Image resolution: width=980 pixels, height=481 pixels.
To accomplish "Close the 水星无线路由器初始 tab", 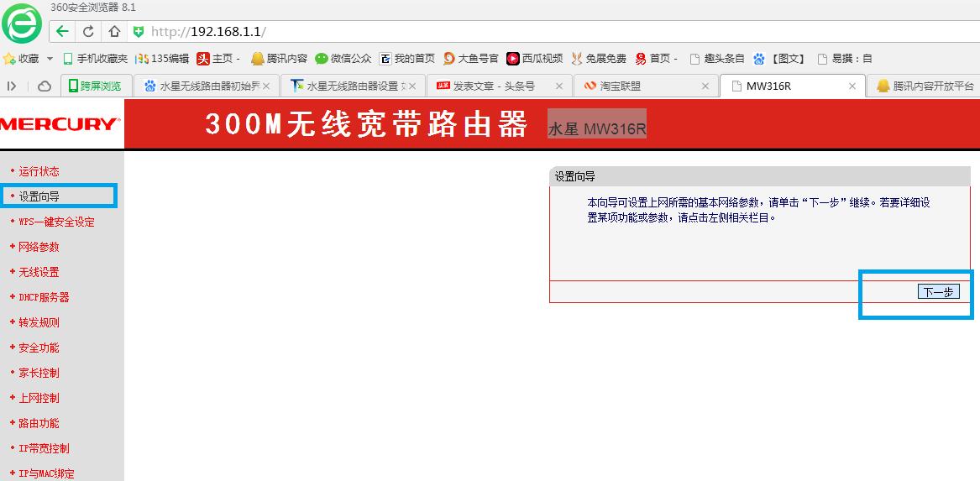I will (x=266, y=86).
